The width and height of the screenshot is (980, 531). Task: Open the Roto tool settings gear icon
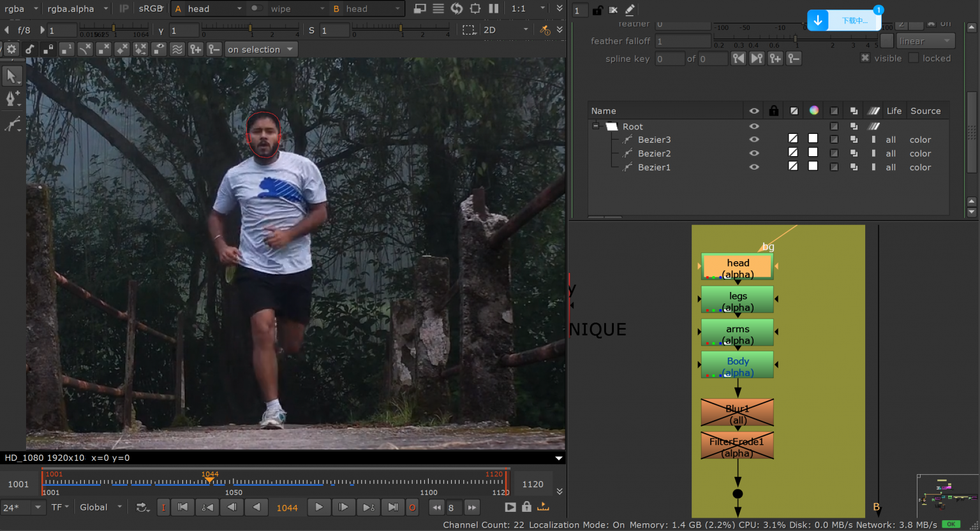(x=12, y=49)
